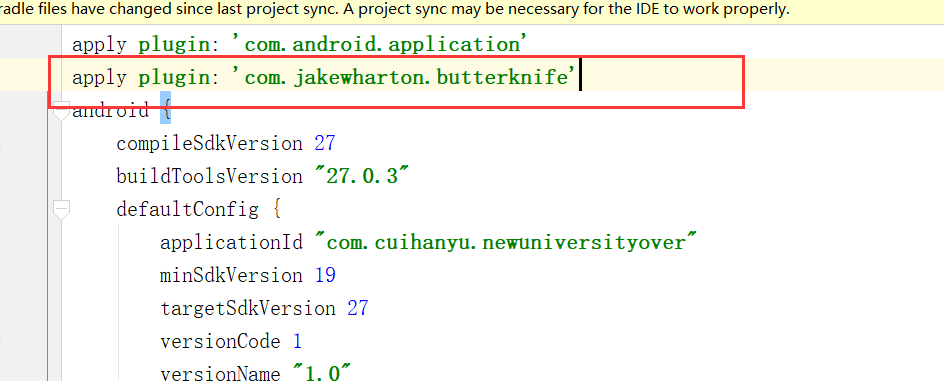944x381 pixels.
Task: Click the minSdkVersion 19 value
Action: (325, 275)
